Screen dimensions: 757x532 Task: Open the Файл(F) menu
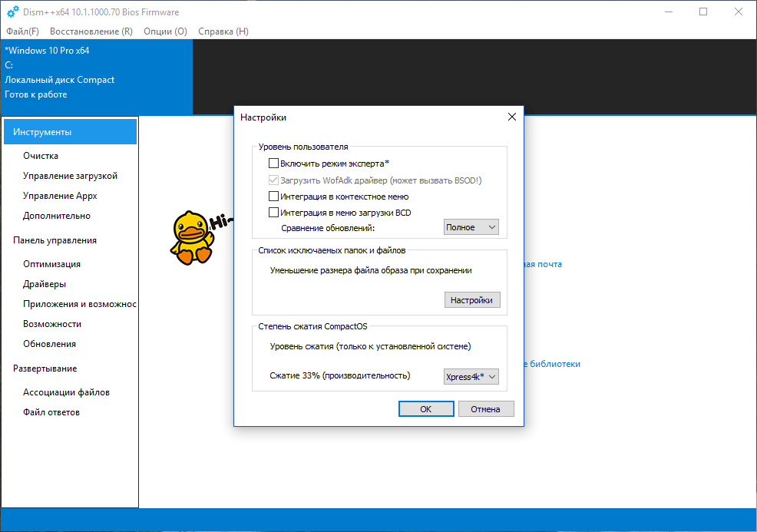click(23, 31)
